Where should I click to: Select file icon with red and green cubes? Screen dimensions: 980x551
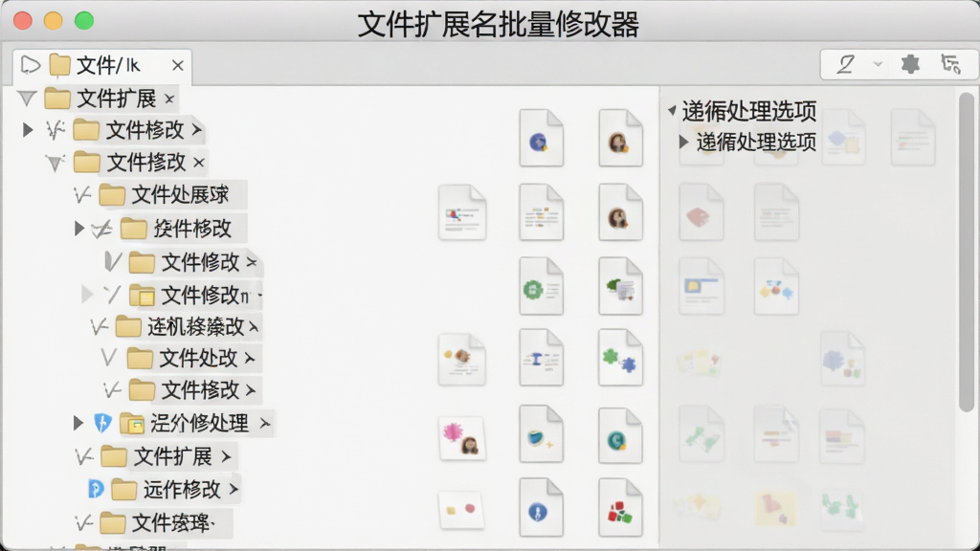coord(620,507)
